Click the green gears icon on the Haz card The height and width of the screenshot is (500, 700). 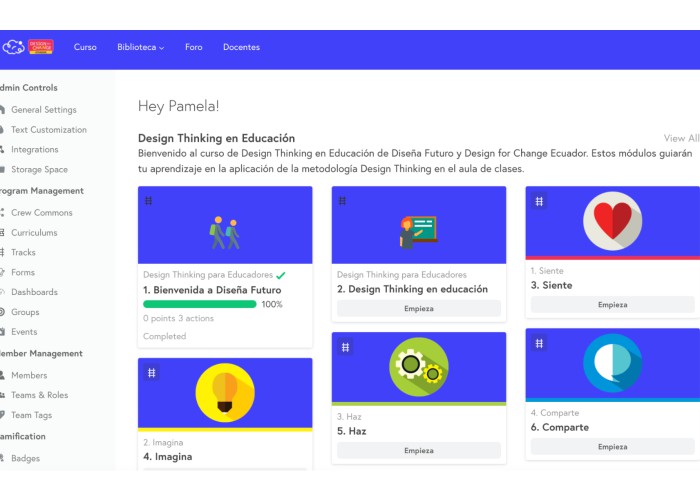click(x=419, y=367)
